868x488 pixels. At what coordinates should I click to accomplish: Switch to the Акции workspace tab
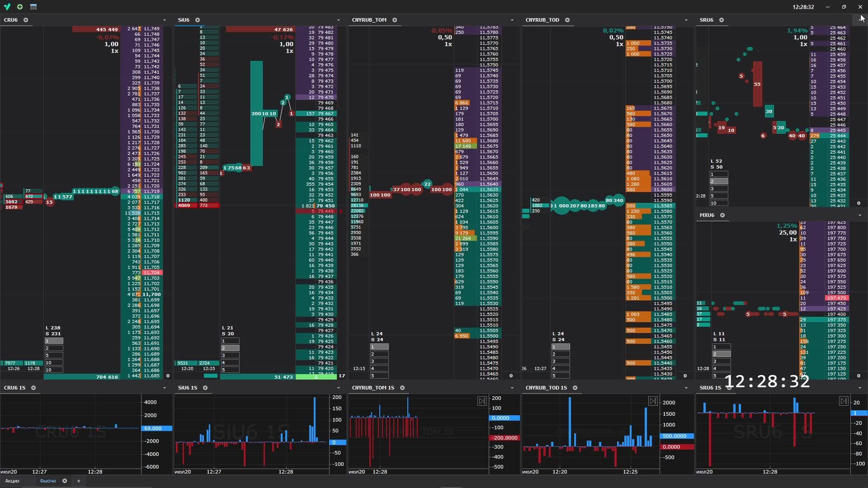point(12,481)
